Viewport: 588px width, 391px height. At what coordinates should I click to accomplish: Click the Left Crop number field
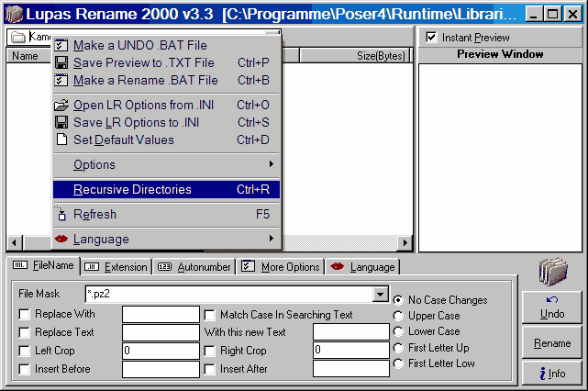(161, 351)
